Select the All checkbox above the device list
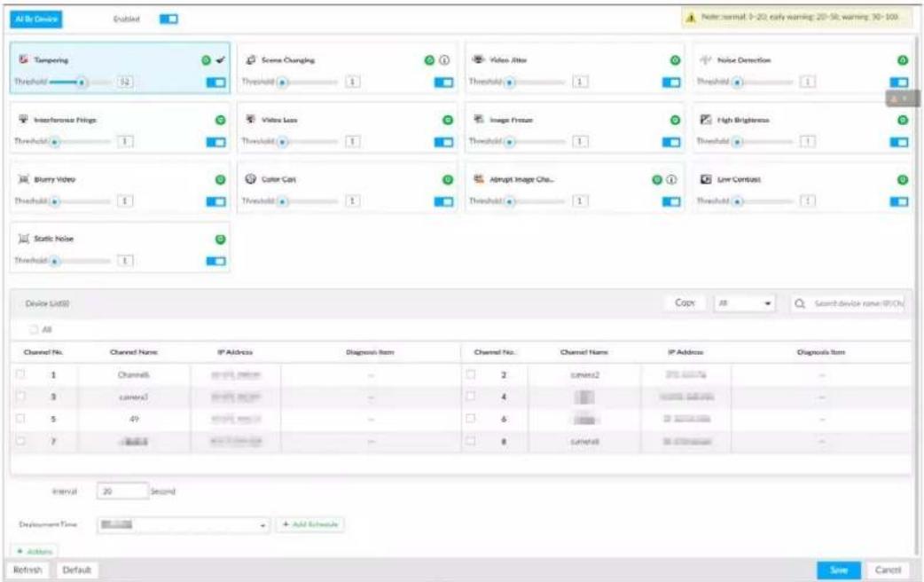The image size is (924, 582). coord(34,330)
